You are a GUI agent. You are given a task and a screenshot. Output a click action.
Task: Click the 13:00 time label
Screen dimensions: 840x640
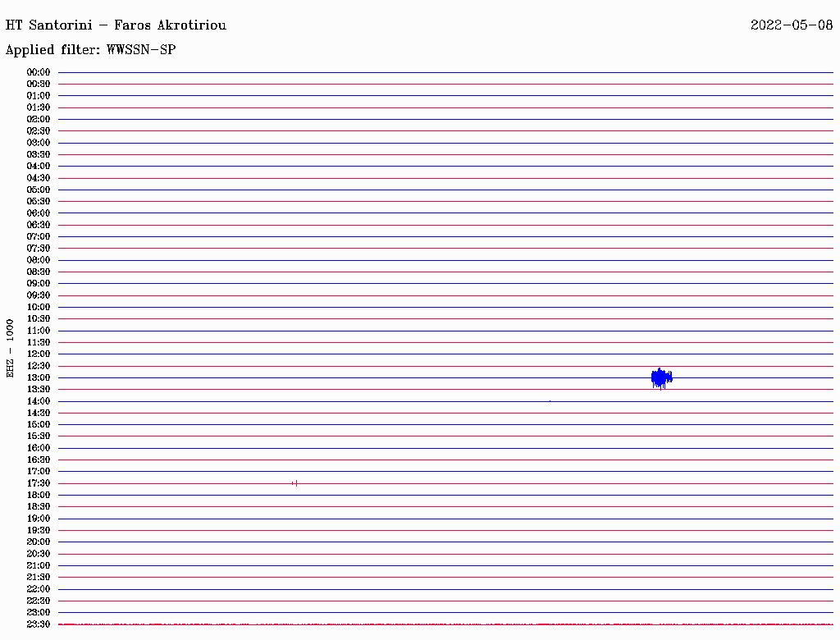pyautogui.click(x=39, y=378)
